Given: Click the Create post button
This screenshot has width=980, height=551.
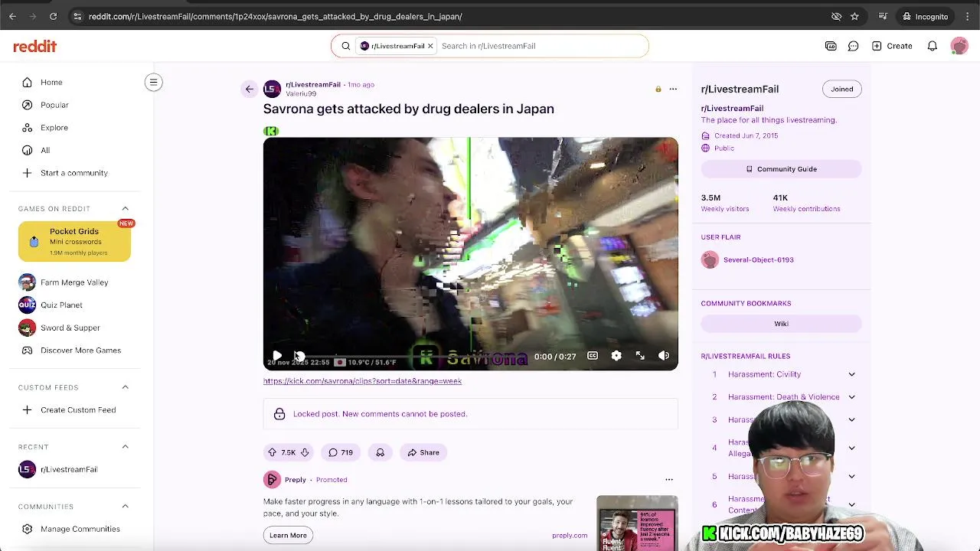Looking at the screenshot, I should (892, 46).
